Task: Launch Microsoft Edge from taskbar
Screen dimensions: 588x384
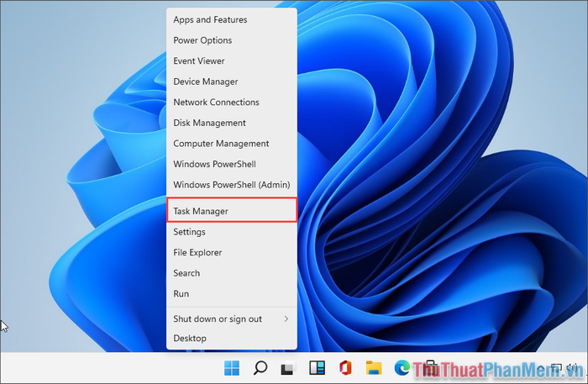Action: pos(402,368)
